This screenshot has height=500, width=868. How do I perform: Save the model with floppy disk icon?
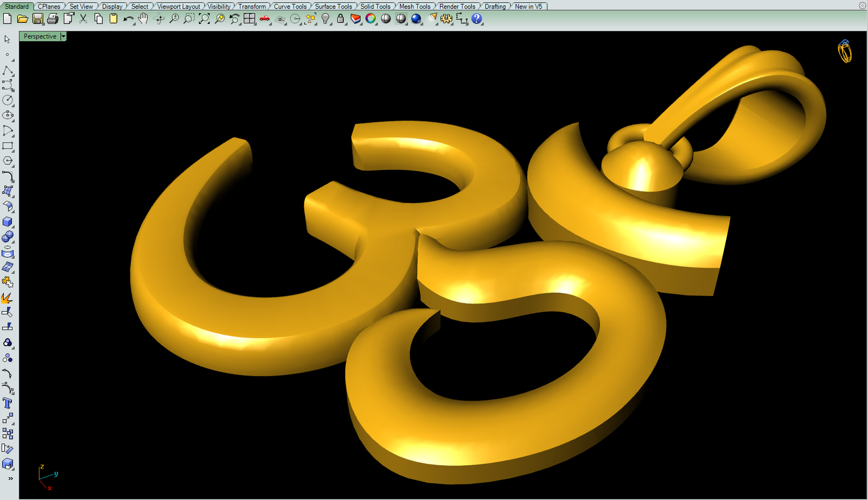pyautogui.click(x=37, y=18)
